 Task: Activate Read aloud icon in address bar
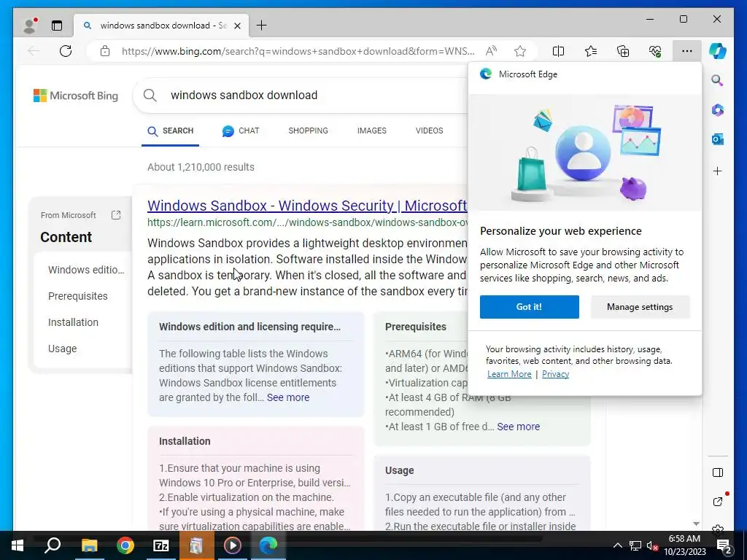491,51
